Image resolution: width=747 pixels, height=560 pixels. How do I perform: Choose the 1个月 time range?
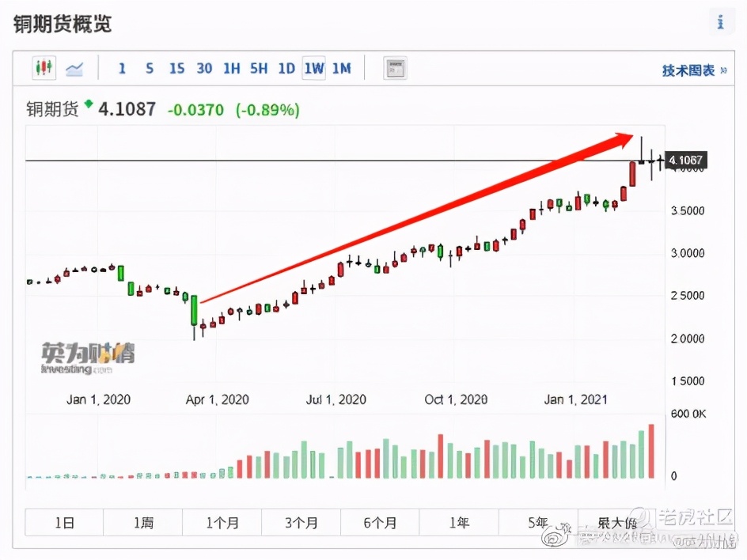point(222,523)
